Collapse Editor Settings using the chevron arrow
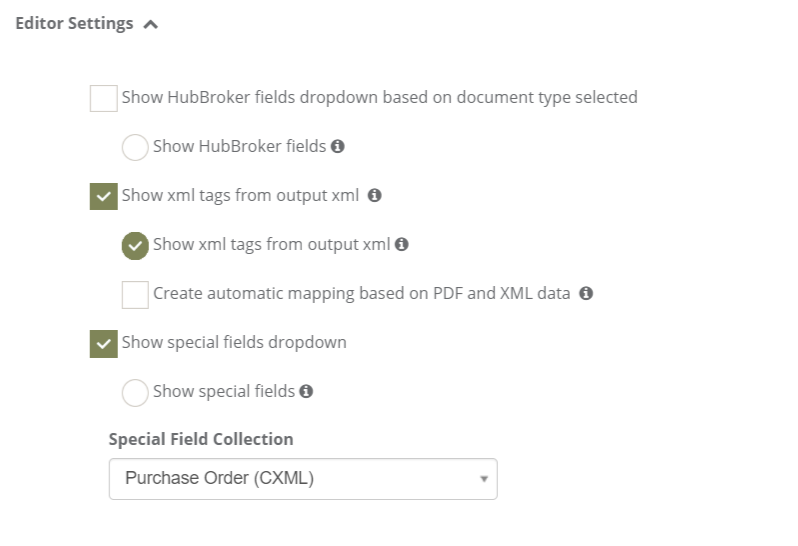 coord(151,24)
